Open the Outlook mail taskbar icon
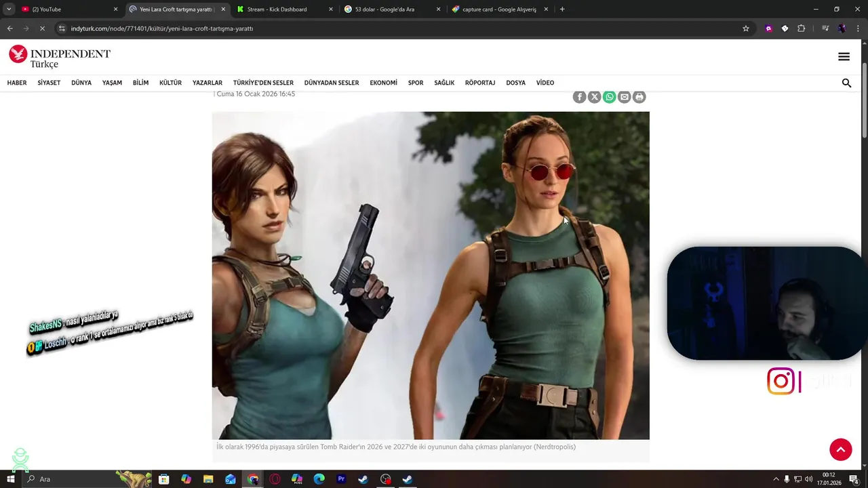Viewport: 868px width, 488px height. 230,479
